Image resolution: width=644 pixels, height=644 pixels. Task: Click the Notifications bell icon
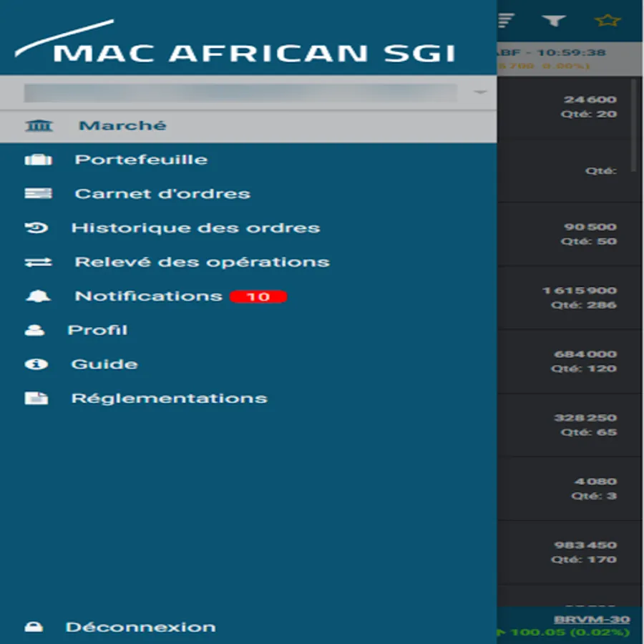[38, 296]
